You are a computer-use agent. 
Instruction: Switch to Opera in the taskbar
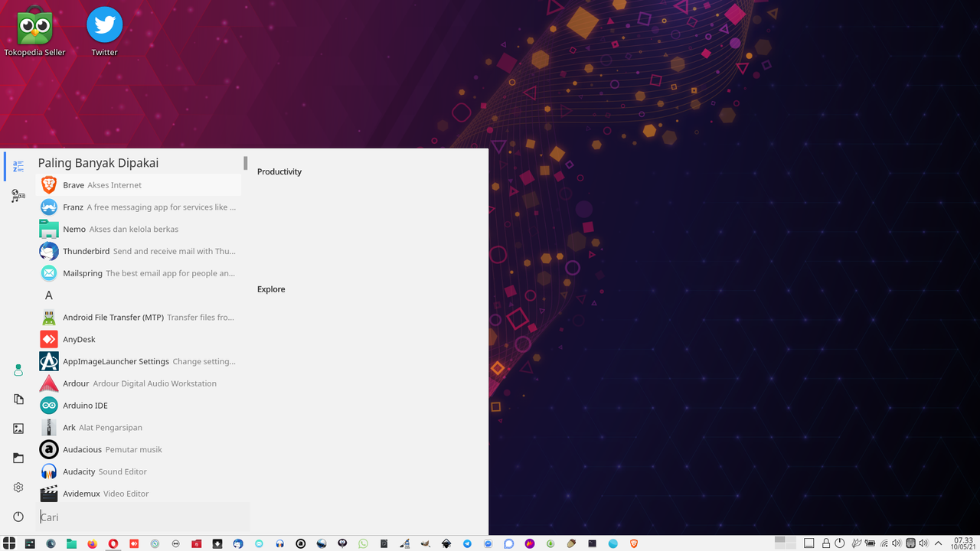tap(113, 543)
